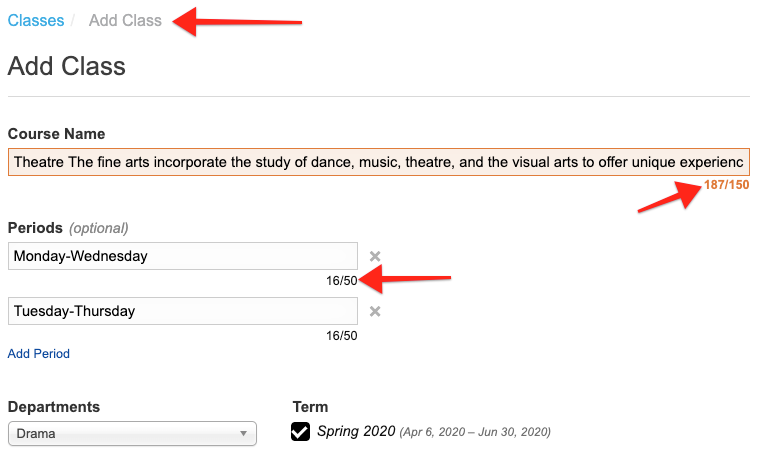Click the 16/50 counter under Monday-Wednesday
Viewport: 757px width, 456px height.
[341, 280]
